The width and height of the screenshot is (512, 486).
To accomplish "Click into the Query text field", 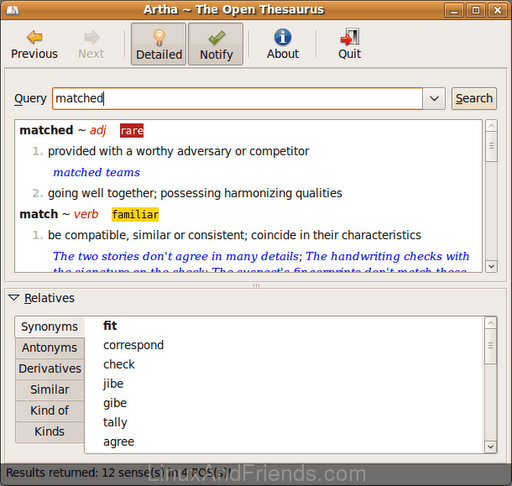I will 237,99.
